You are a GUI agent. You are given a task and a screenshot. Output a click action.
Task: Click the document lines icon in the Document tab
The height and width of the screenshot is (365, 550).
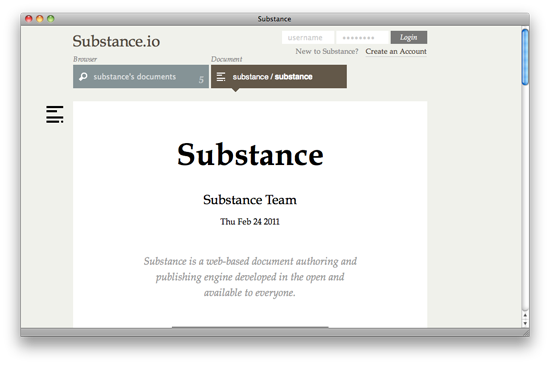click(221, 76)
